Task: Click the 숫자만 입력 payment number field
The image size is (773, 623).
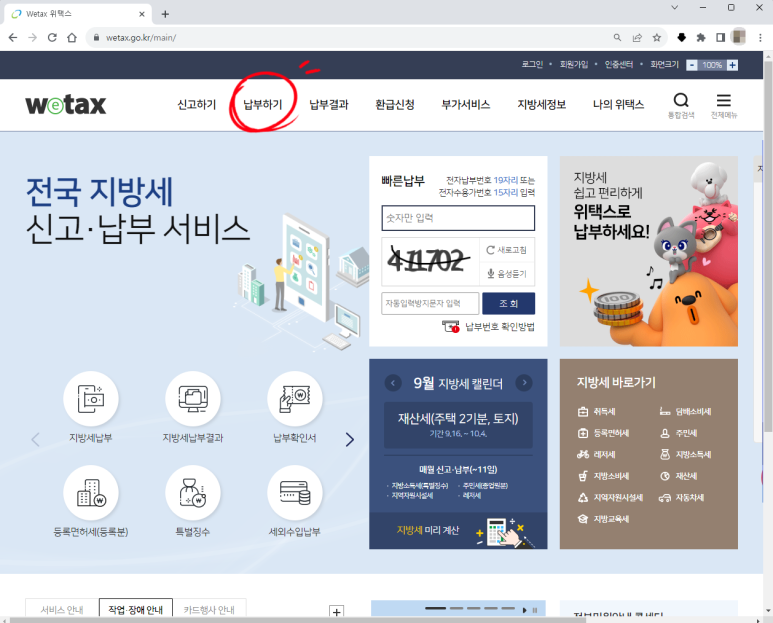Action: pos(458,218)
